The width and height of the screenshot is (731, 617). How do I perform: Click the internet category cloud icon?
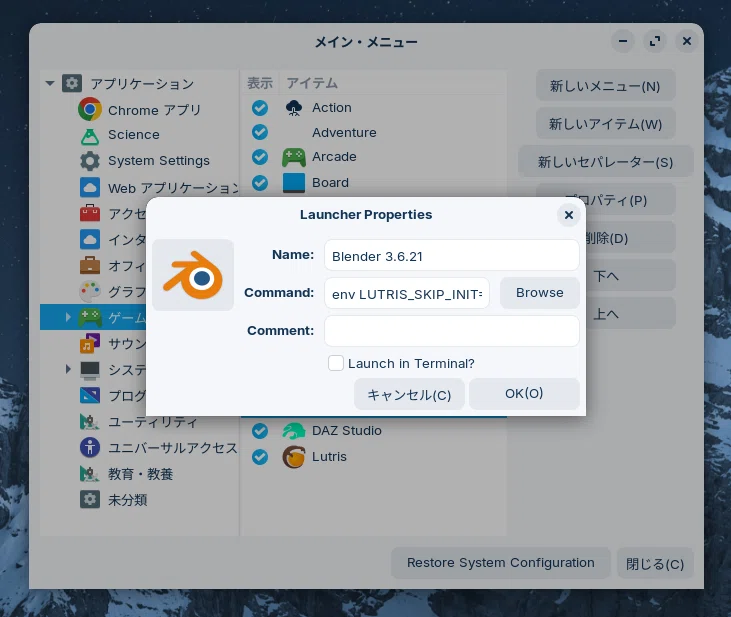(90, 239)
